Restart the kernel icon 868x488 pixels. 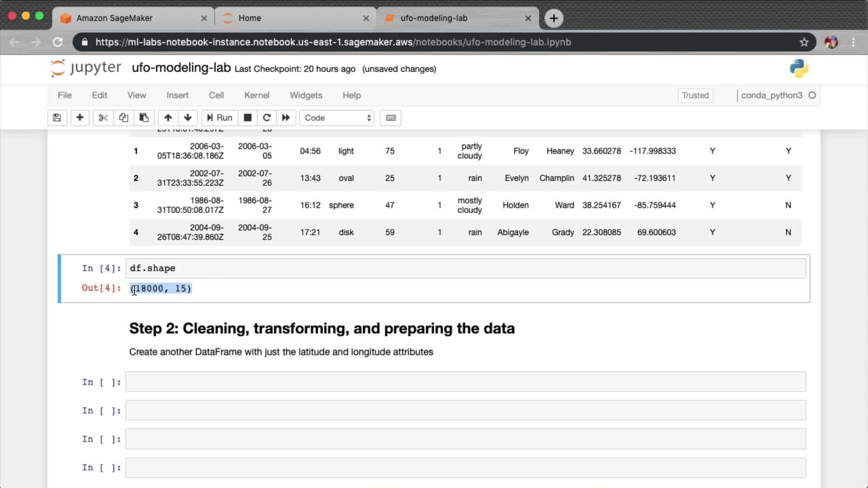pos(267,118)
